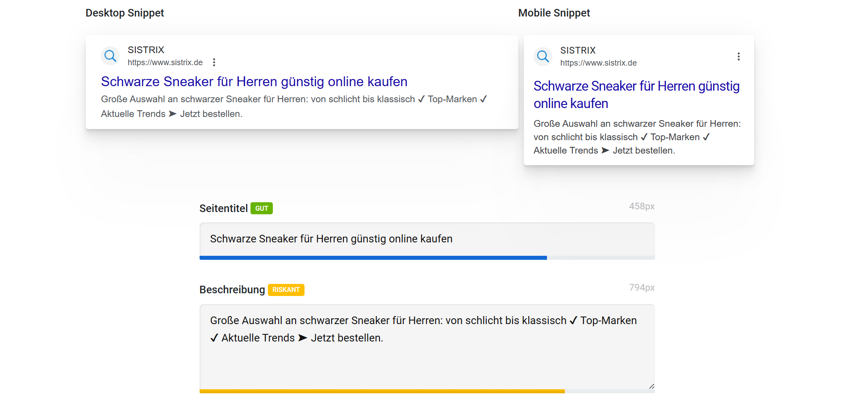Click the magnifier favicon in Mobile Snippet
The height and width of the screenshot is (404, 868).
tap(543, 56)
